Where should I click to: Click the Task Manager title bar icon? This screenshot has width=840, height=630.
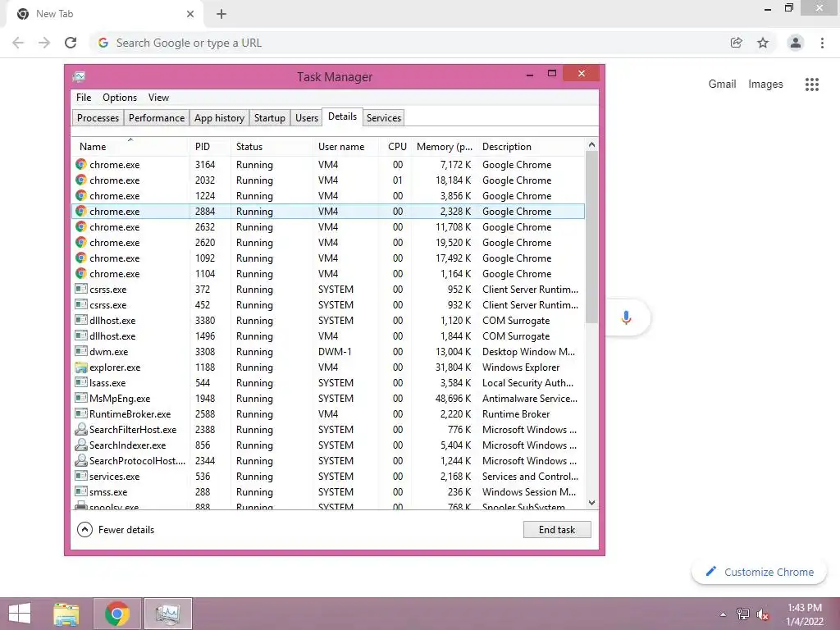[x=80, y=76]
